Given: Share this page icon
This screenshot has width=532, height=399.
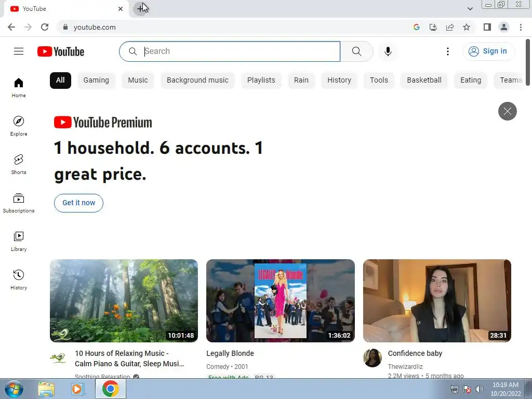Looking at the screenshot, I should click(450, 27).
